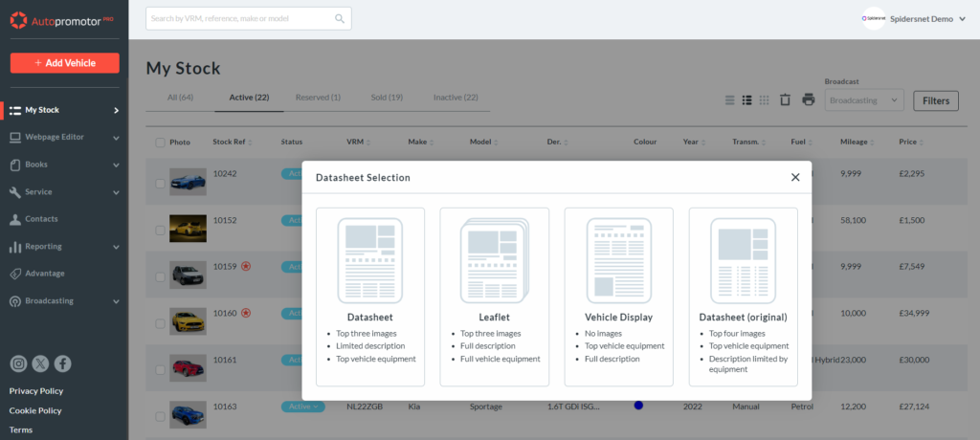Choose the Leaflet datasheet template icon
980x440 pixels.
point(494,261)
